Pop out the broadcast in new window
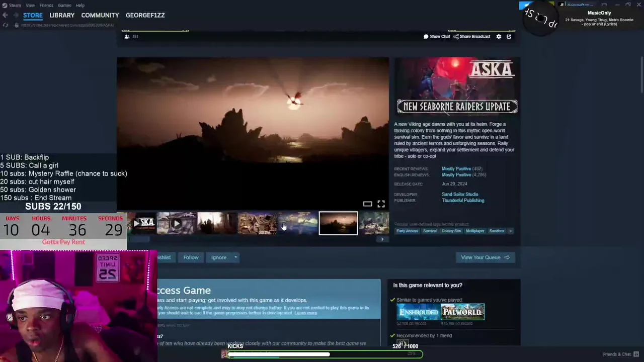The width and height of the screenshot is (644, 362). (509, 36)
